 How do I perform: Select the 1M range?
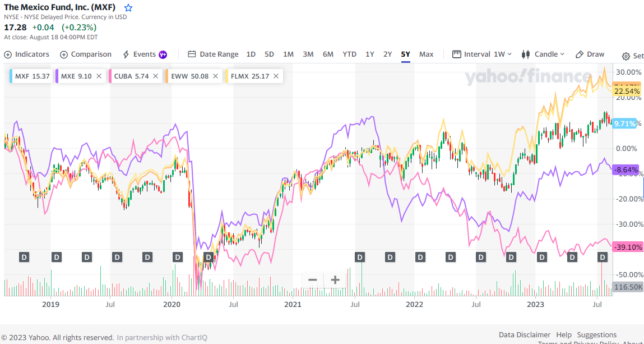(x=288, y=54)
